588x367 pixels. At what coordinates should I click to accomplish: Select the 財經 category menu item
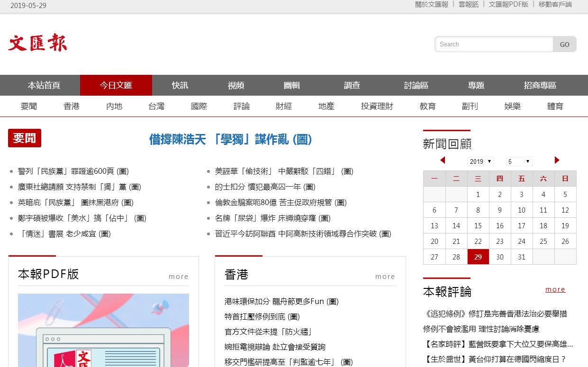click(284, 106)
